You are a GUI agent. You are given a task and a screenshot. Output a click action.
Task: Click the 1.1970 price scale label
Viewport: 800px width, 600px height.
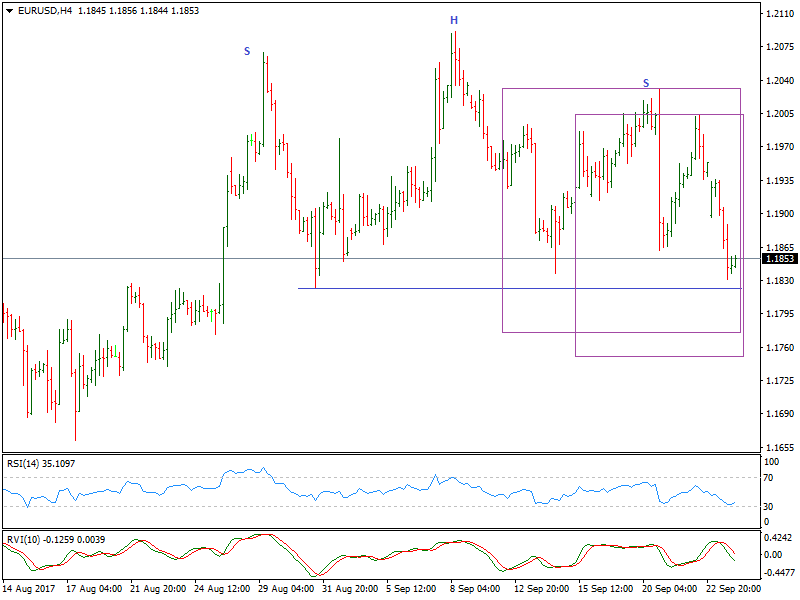coord(780,147)
